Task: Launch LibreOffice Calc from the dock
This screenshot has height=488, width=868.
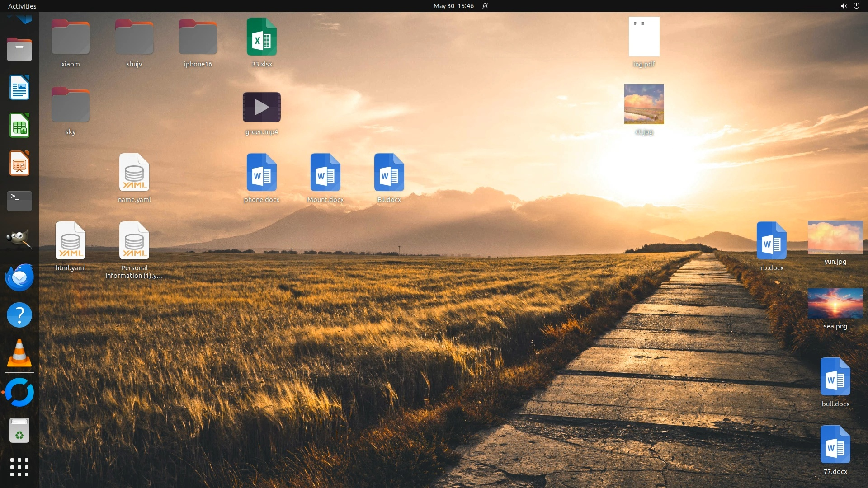Action: point(19,125)
